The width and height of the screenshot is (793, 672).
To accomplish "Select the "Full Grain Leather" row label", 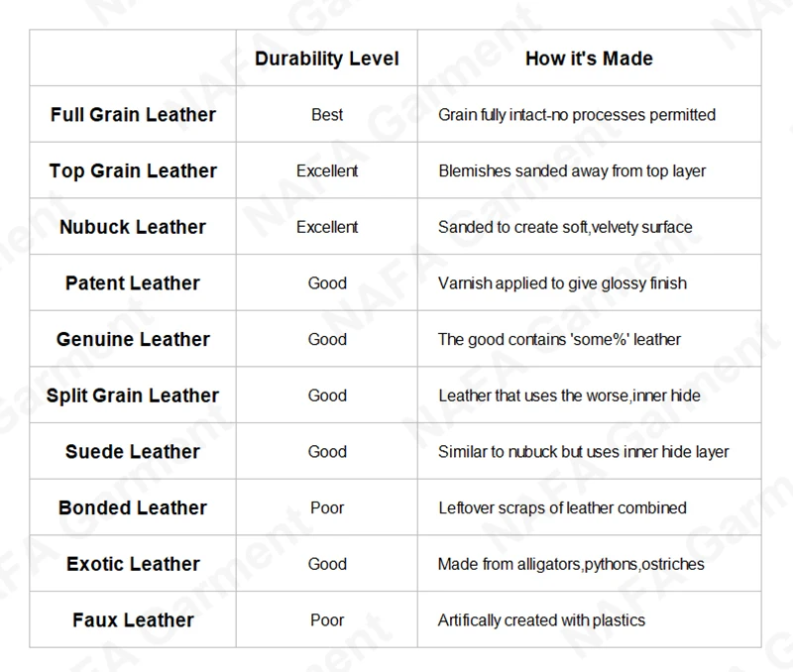I will pyautogui.click(x=133, y=115).
